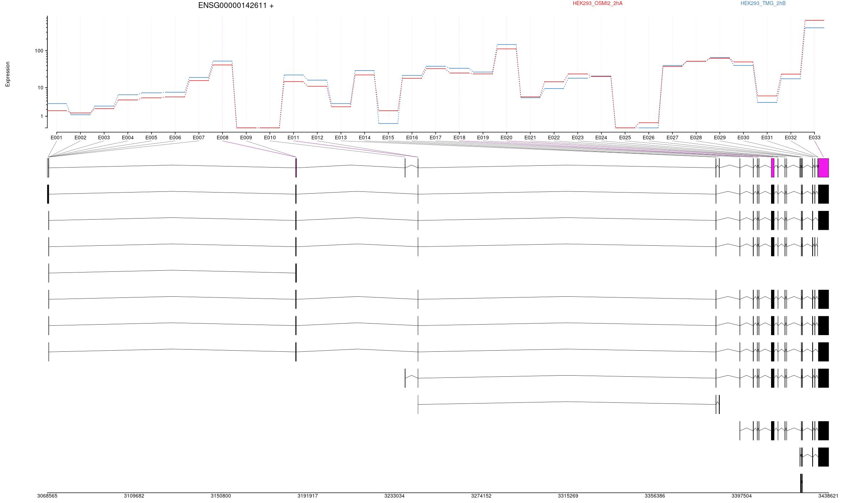Click genomic coordinate 3438621
The height and width of the screenshot is (503, 868).
click(829, 496)
